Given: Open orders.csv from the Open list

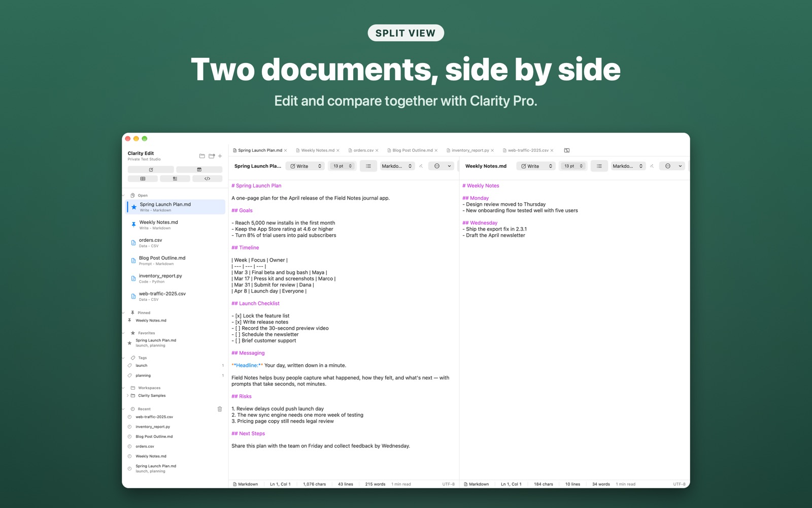Looking at the screenshot, I should [x=176, y=243].
